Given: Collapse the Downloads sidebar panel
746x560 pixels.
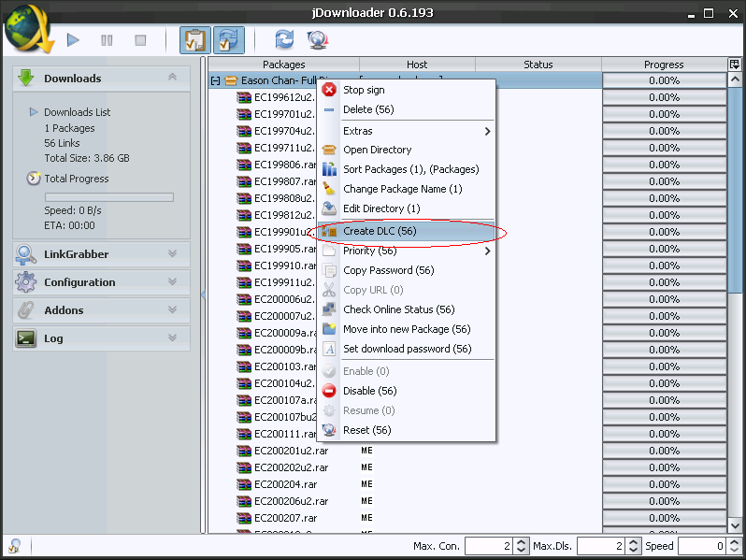Looking at the screenshot, I should tap(172, 77).
